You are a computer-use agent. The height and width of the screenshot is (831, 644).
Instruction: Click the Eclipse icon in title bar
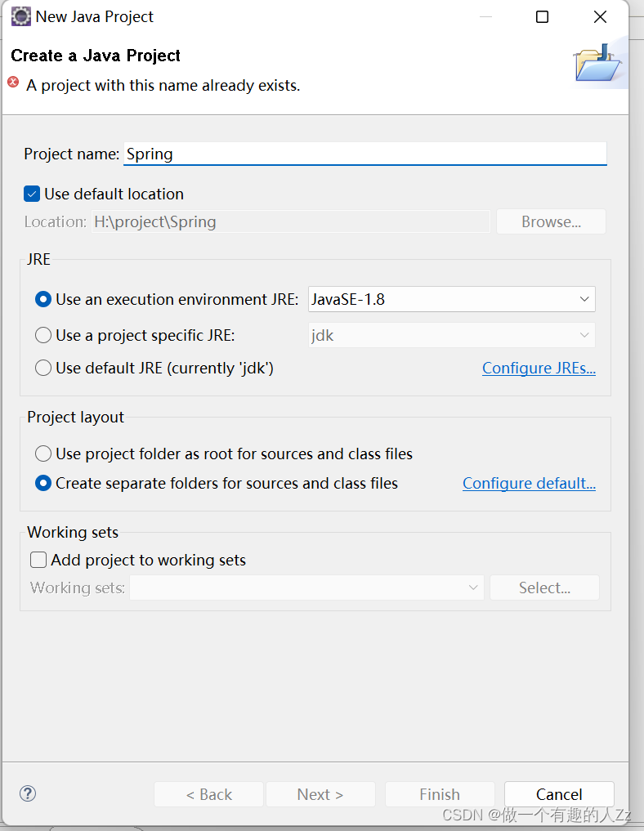click(20, 16)
